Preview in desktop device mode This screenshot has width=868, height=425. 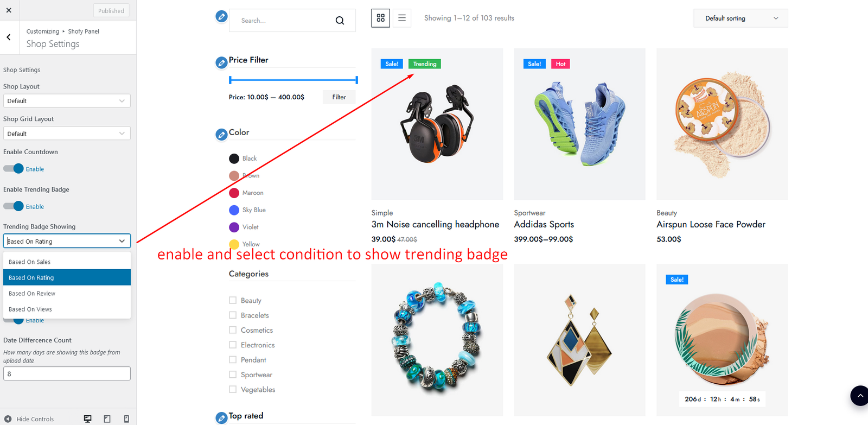click(87, 418)
